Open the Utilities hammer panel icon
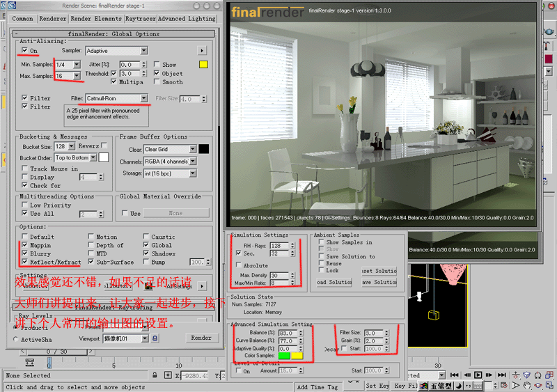The width and height of the screenshot is (557, 392). point(547,46)
